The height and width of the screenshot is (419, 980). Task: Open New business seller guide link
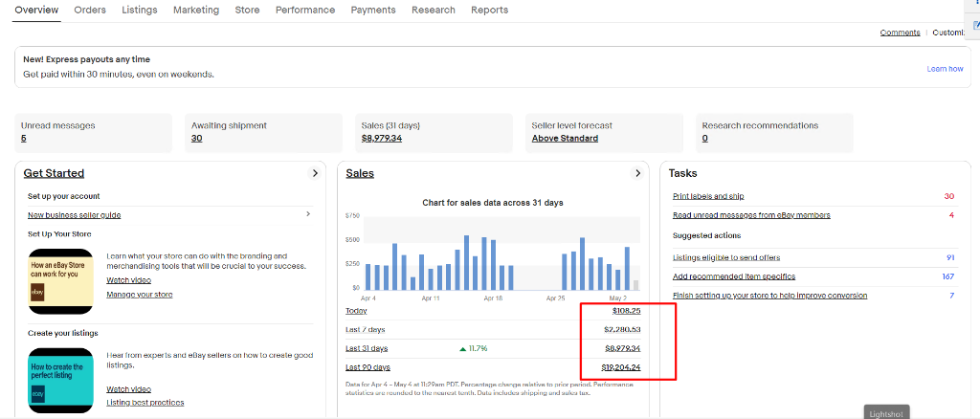click(75, 215)
